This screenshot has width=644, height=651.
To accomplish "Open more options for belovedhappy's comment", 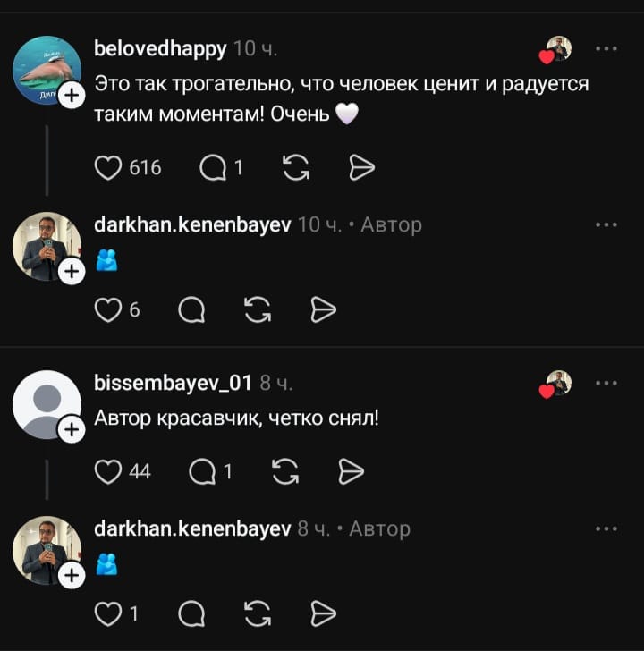I will pos(606,48).
